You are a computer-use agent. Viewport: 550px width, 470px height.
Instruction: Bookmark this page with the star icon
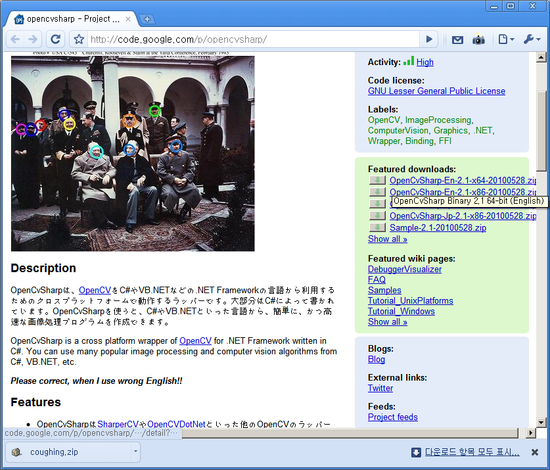click(x=79, y=39)
